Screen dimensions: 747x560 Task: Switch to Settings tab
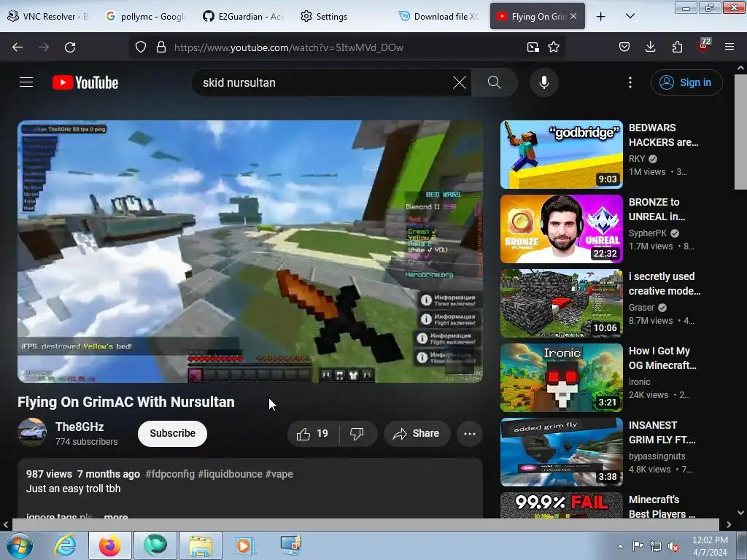341,16
